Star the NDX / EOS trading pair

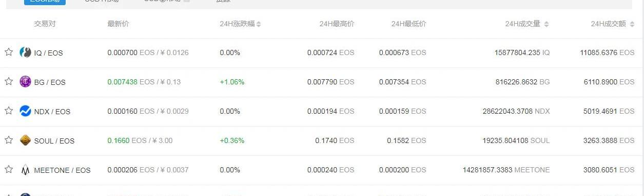tap(9, 111)
